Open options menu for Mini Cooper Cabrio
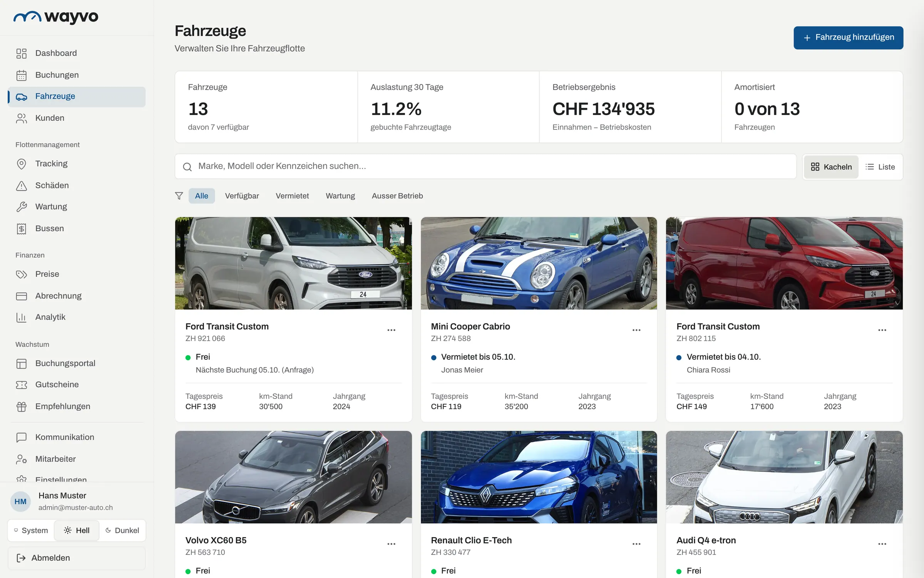Image resolution: width=924 pixels, height=578 pixels. [636, 330]
